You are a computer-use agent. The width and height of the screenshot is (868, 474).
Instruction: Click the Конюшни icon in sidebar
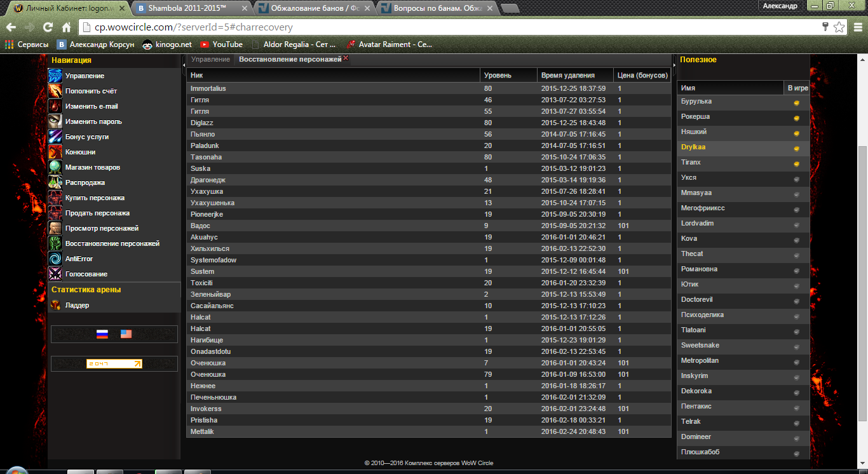click(x=55, y=152)
